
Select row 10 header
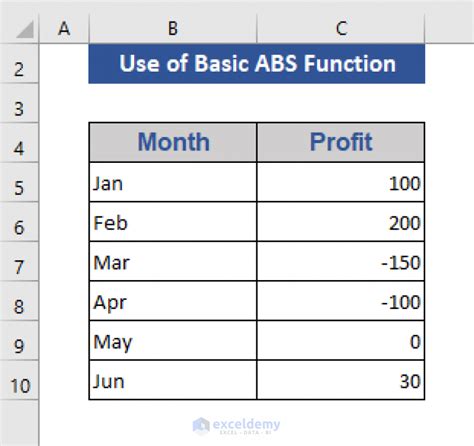(19, 380)
